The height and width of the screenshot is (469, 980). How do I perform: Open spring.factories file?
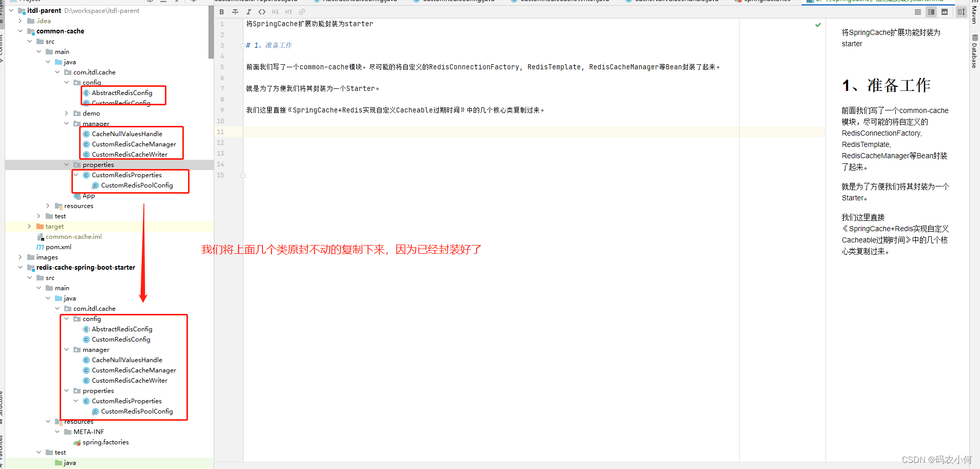[x=105, y=442]
